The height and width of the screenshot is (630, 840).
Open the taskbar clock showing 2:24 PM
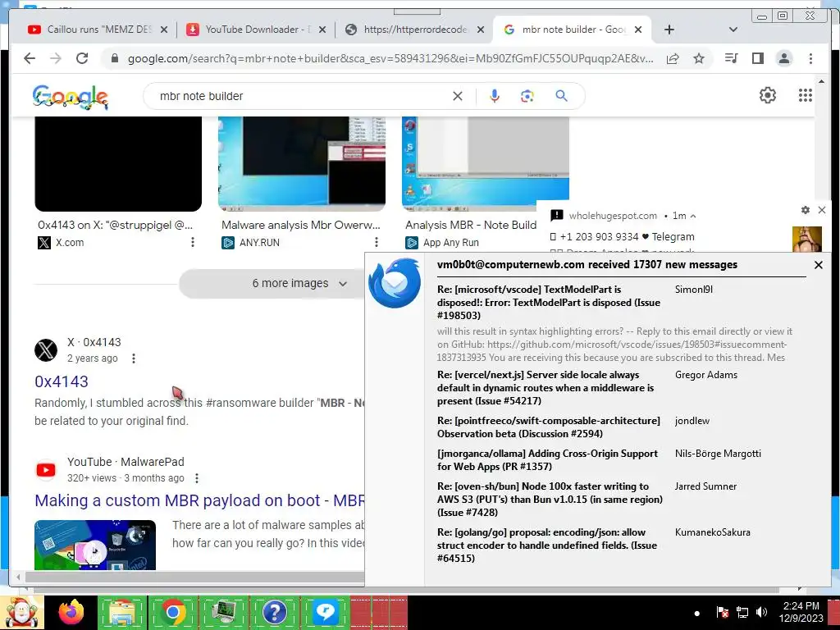[x=801, y=612]
